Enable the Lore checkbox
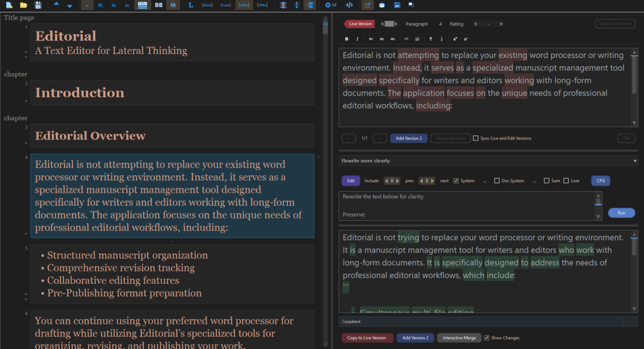 pyautogui.click(x=566, y=181)
